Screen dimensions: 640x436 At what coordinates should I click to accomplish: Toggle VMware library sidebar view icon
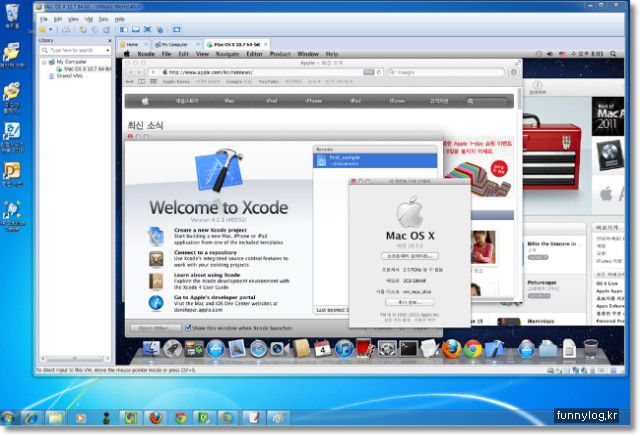[x=123, y=29]
